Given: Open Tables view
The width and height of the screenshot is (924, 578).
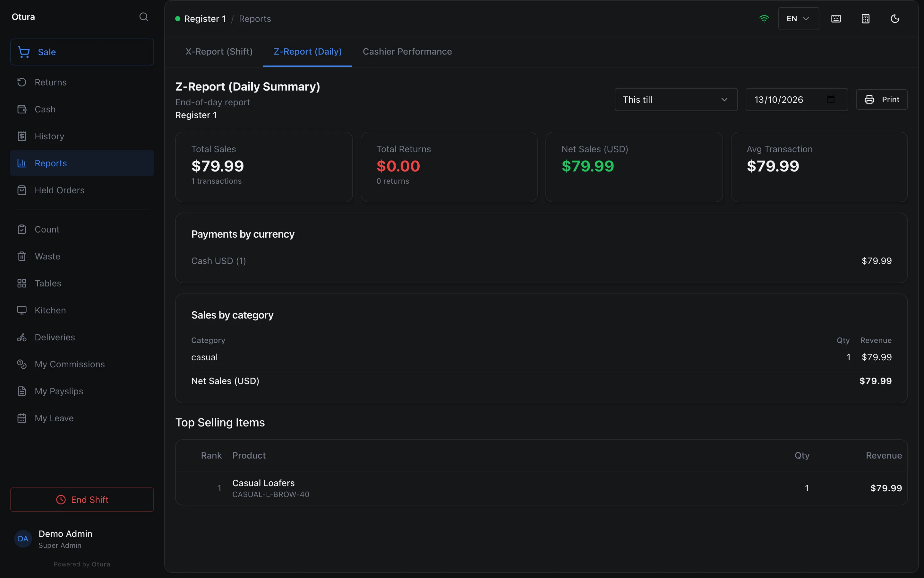Looking at the screenshot, I should 82,283.
